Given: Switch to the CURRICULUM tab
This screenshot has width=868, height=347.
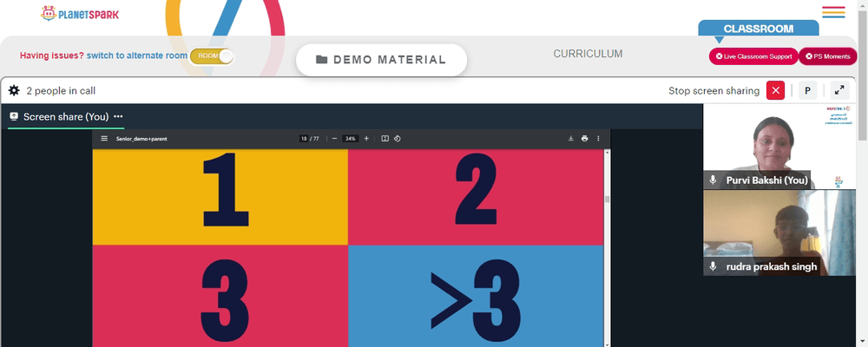Looking at the screenshot, I should click(588, 54).
